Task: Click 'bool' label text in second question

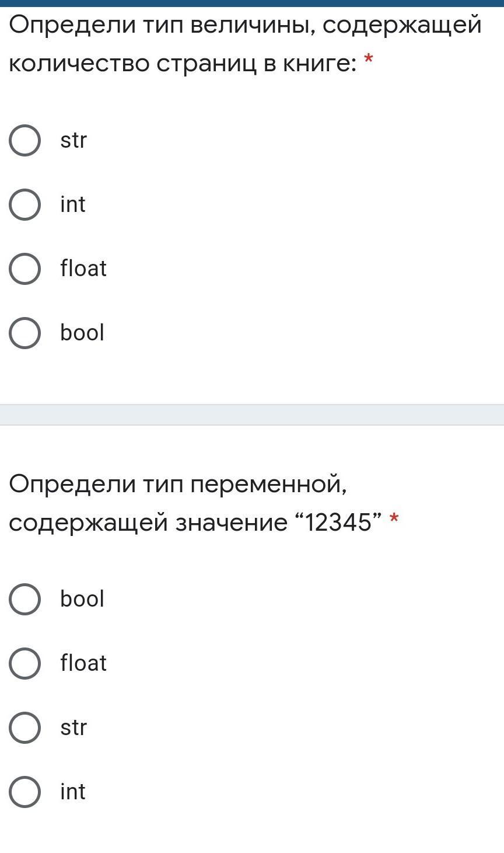Action: [82, 600]
